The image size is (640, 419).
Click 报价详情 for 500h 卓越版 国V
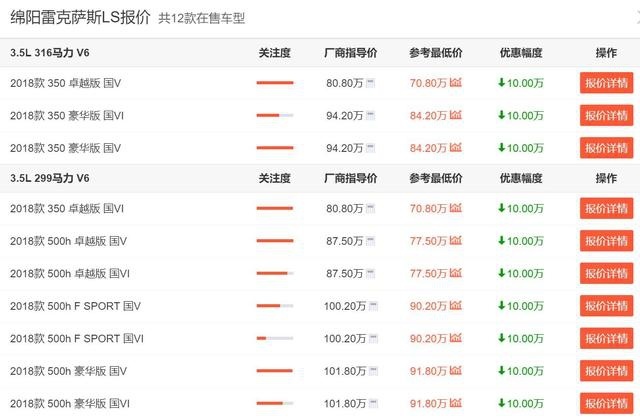pos(606,241)
